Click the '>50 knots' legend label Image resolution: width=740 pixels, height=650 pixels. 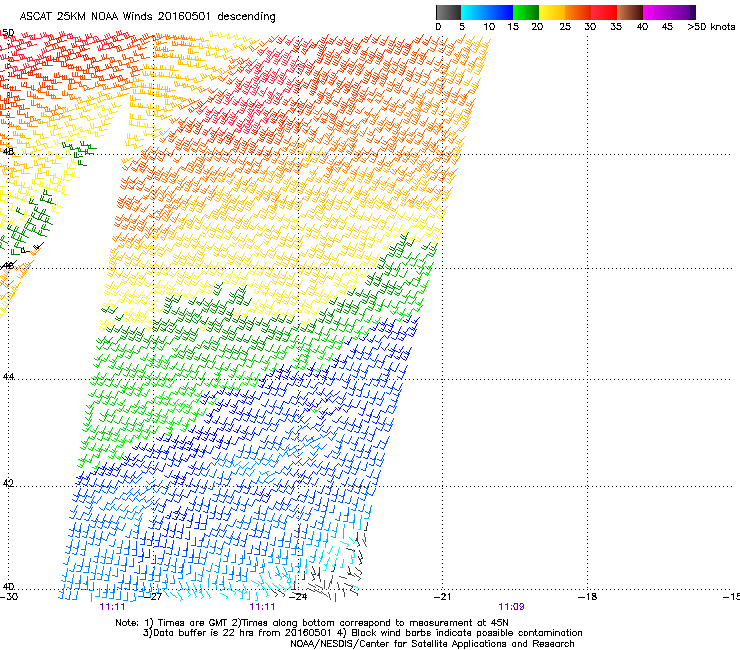[x=711, y=26]
